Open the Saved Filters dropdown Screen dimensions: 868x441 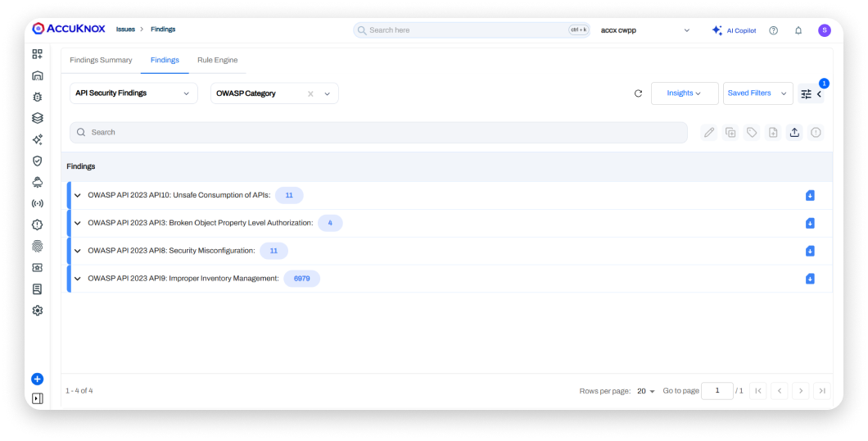click(757, 93)
